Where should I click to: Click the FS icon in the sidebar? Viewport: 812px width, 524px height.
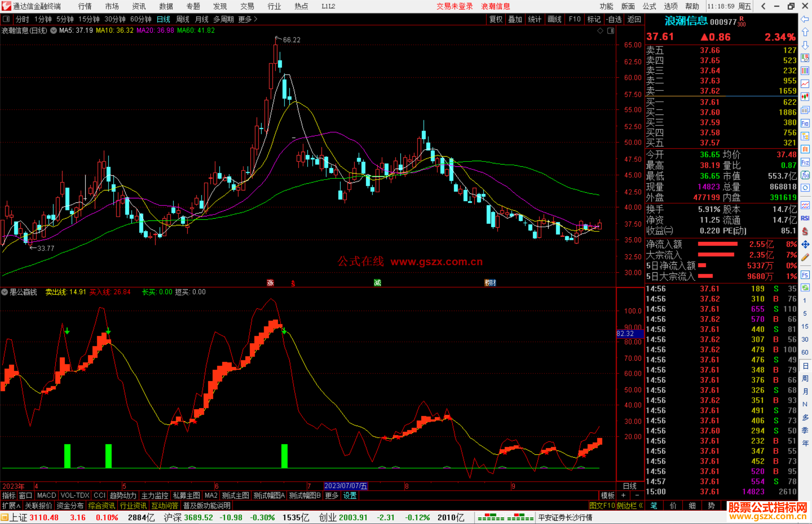point(805,275)
